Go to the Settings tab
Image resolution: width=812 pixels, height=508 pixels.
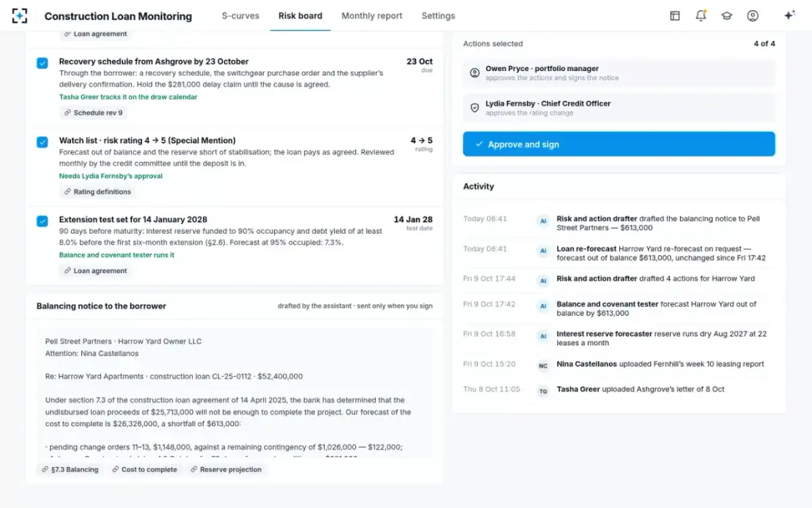point(438,16)
